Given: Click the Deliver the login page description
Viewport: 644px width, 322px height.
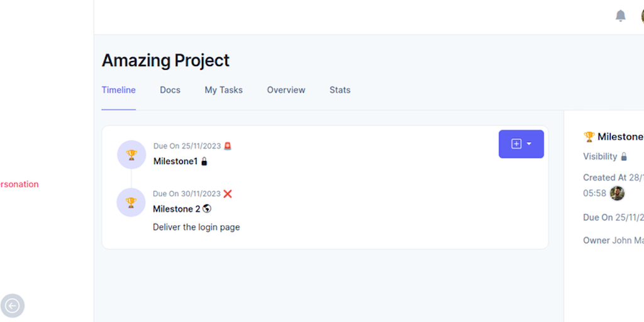Looking at the screenshot, I should (196, 227).
